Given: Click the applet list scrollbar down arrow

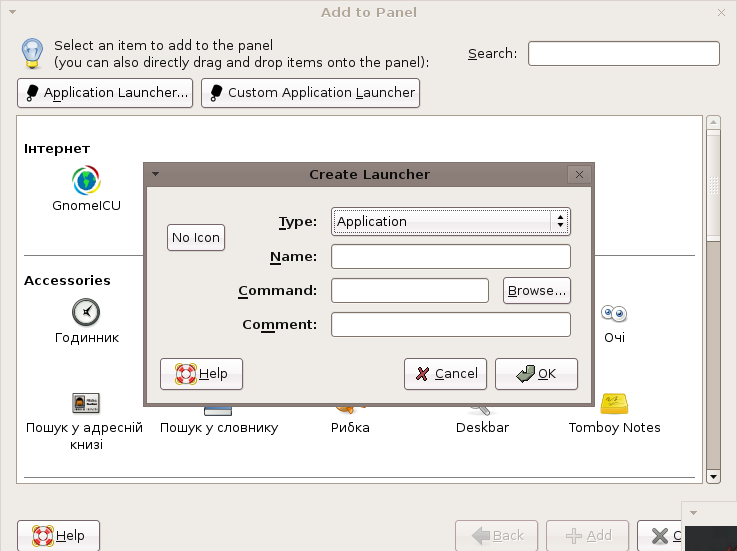Looking at the screenshot, I should click(x=713, y=476).
